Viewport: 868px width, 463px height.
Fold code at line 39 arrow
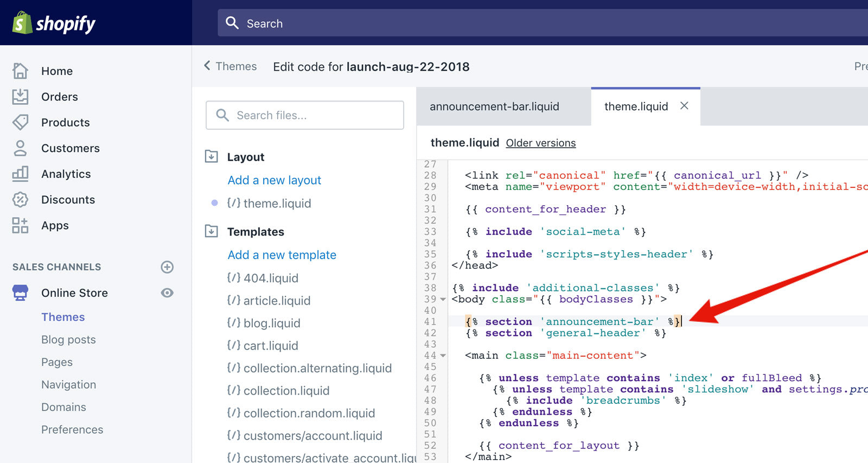(x=443, y=300)
